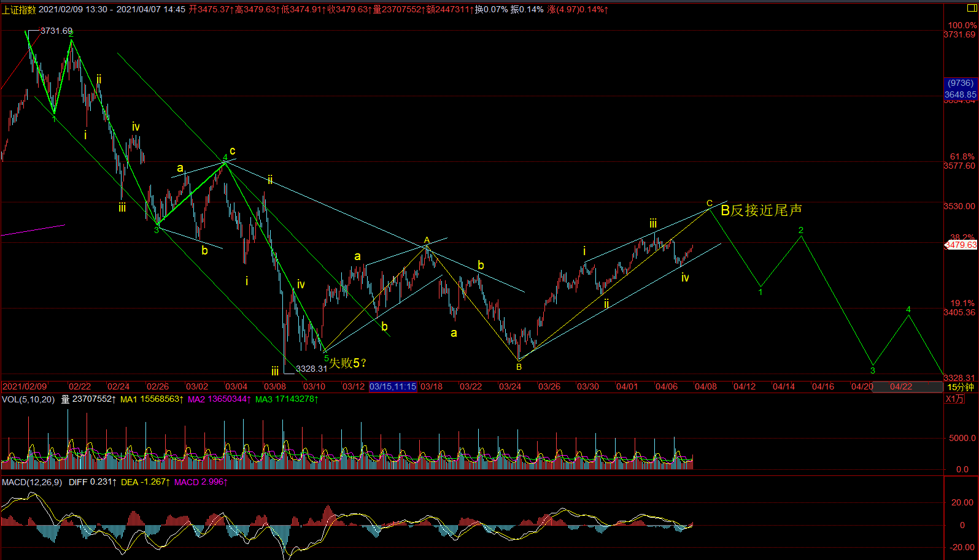Open the 15分钟 period selector
Screen dimensions: 979x560
tap(961, 387)
